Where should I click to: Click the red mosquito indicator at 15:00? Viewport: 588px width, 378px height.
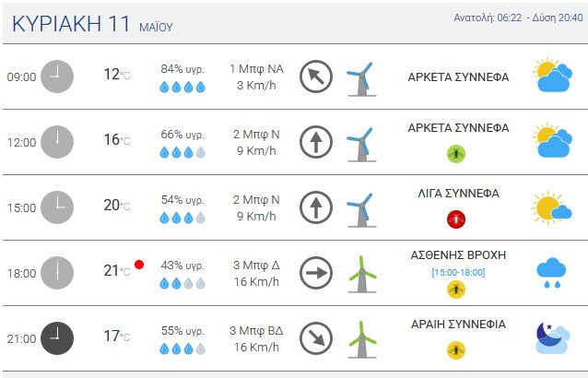[x=456, y=219]
